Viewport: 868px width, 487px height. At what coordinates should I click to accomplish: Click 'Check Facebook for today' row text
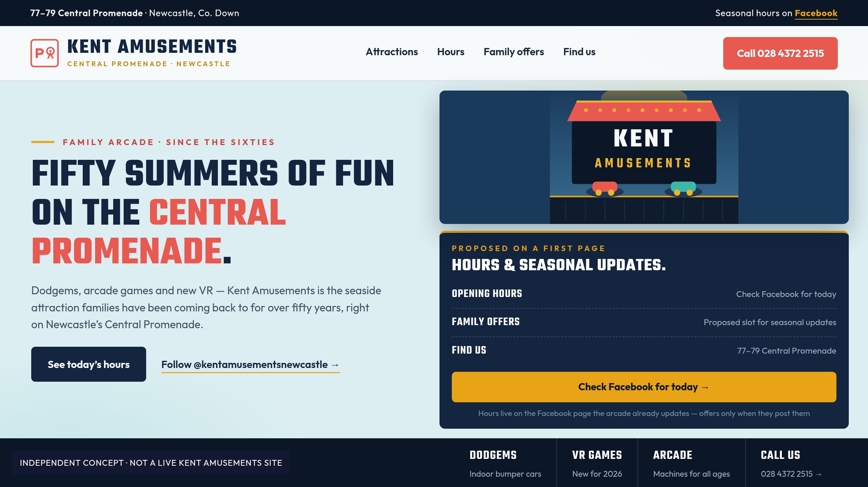786,294
